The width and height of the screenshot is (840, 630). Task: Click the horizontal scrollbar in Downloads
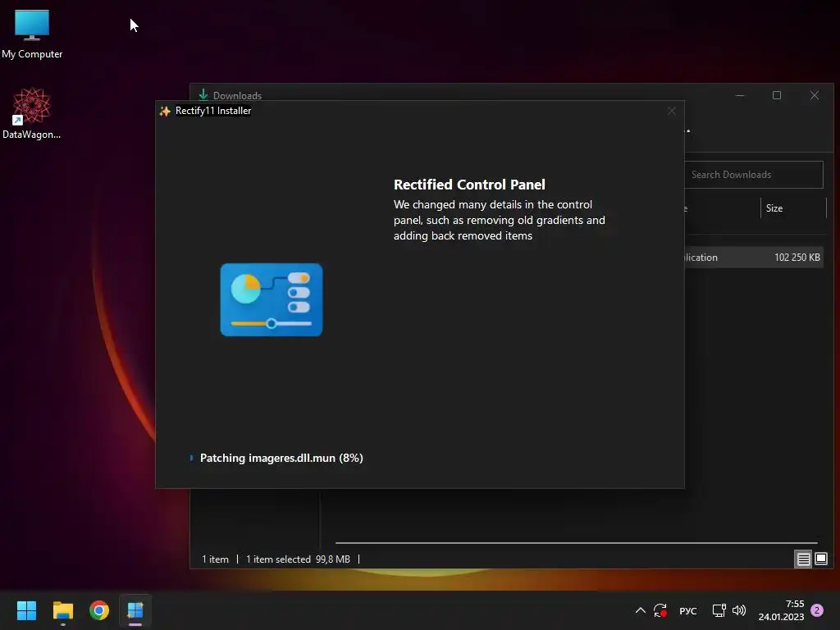(577, 543)
